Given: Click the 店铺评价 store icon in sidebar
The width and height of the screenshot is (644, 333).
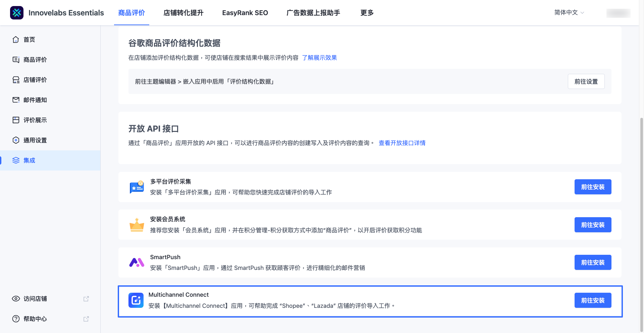Looking at the screenshot, I should [16, 80].
